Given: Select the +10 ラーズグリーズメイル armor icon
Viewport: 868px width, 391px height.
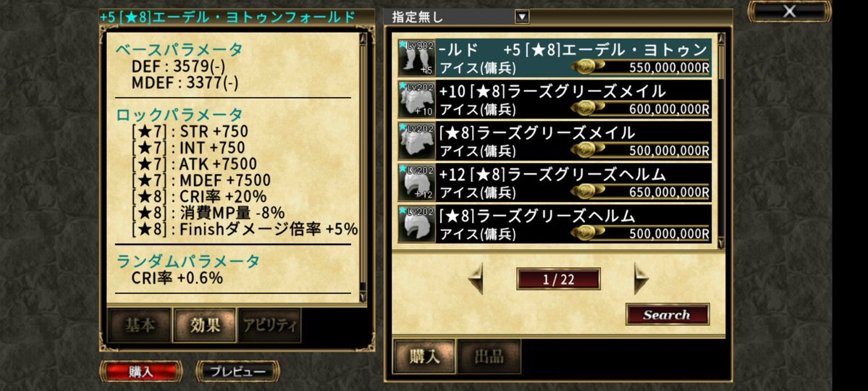Looking at the screenshot, I should [416, 99].
